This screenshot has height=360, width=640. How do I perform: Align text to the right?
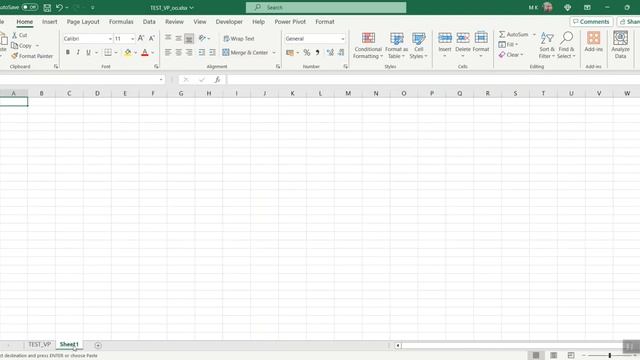pos(189,52)
